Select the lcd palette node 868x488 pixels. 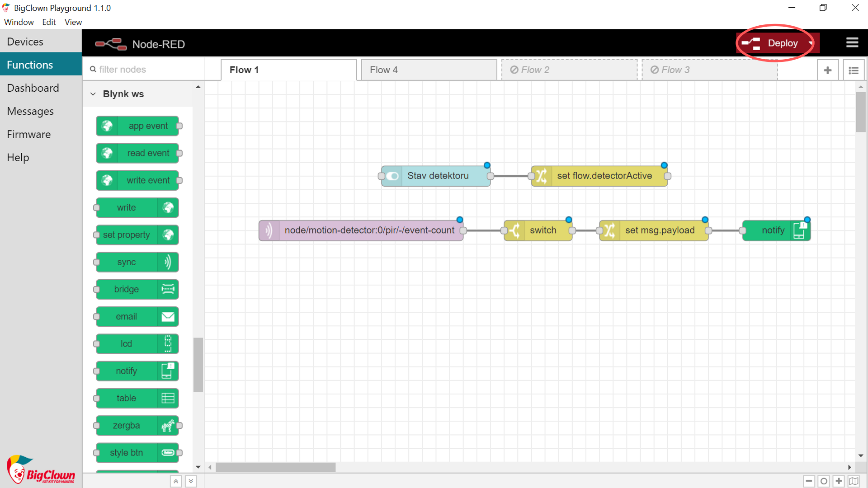pos(137,344)
